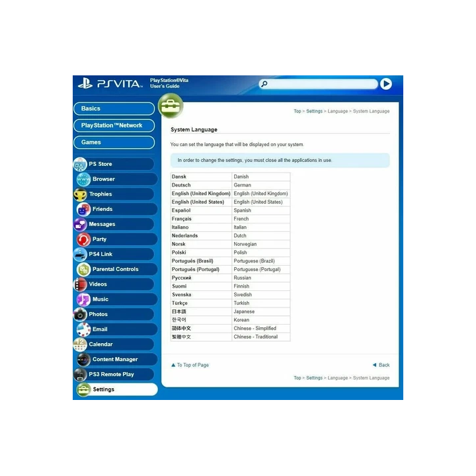476x476 pixels.
Task: Click the PS3 Remote Play icon
Action: click(80, 375)
